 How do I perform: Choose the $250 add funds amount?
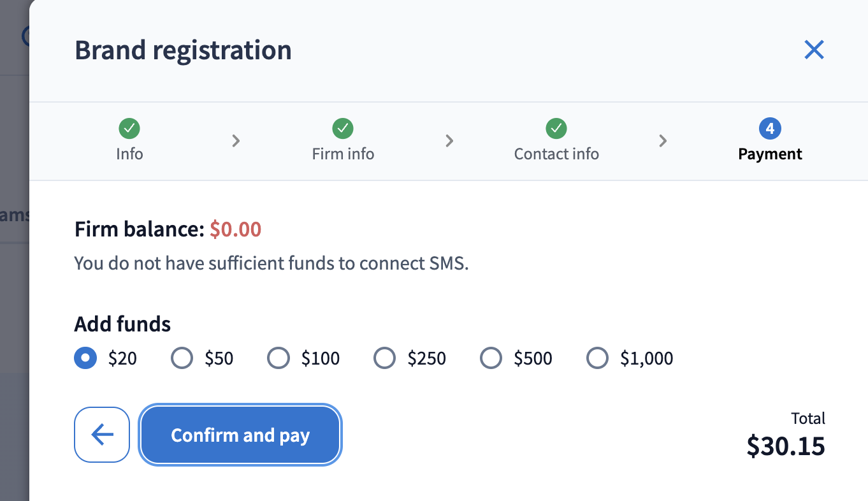pyautogui.click(x=384, y=358)
